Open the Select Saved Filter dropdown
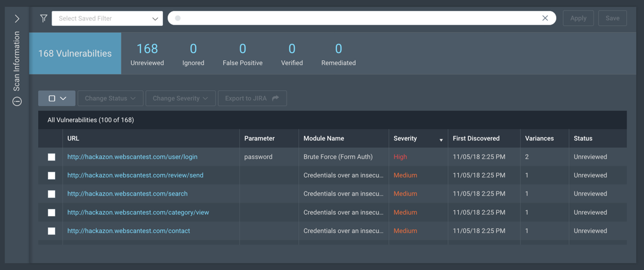The image size is (644, 270). point(107,18)
